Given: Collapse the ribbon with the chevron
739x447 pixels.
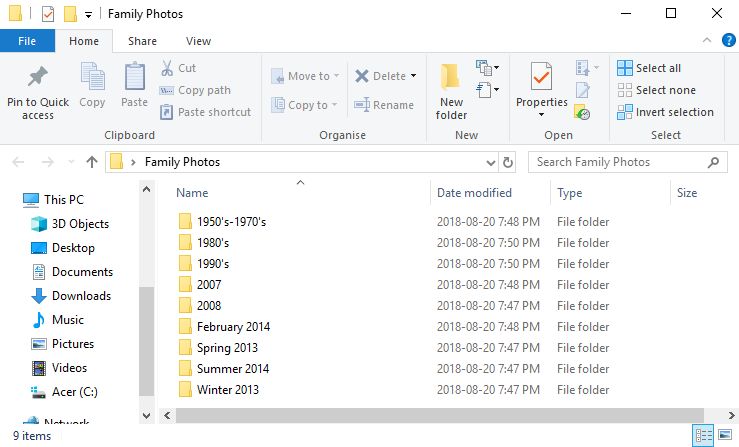Looking at the screenshot, I should coord(707,41).
